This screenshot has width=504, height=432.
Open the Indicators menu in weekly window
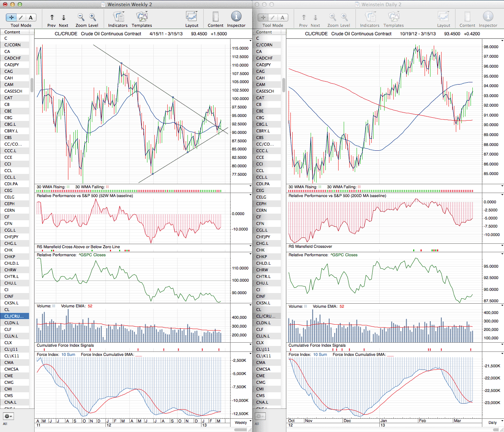[118, 17]
